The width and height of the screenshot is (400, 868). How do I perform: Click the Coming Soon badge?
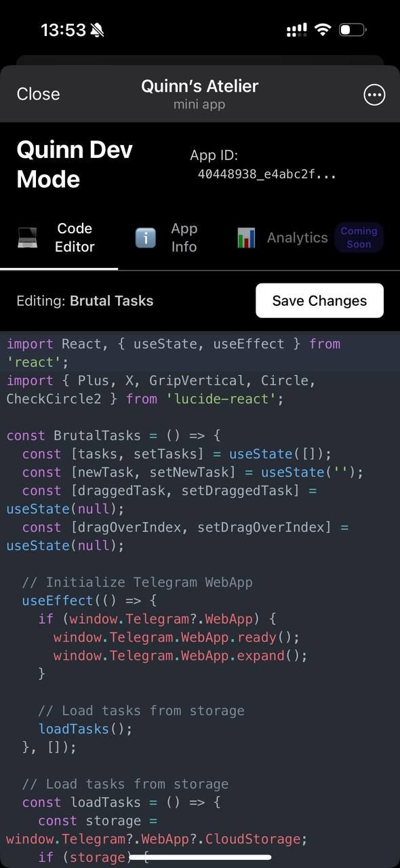(x=359, y=238)
